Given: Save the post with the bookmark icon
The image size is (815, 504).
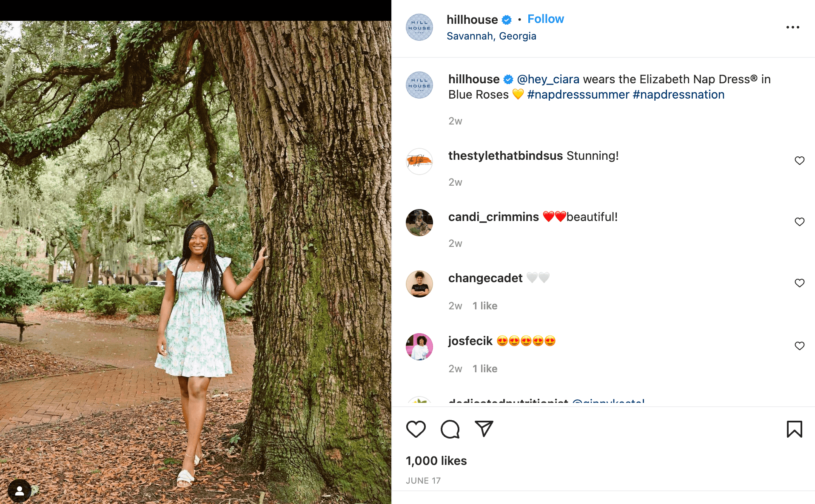Looking at the screenshot, I should (x=794, y=429).
